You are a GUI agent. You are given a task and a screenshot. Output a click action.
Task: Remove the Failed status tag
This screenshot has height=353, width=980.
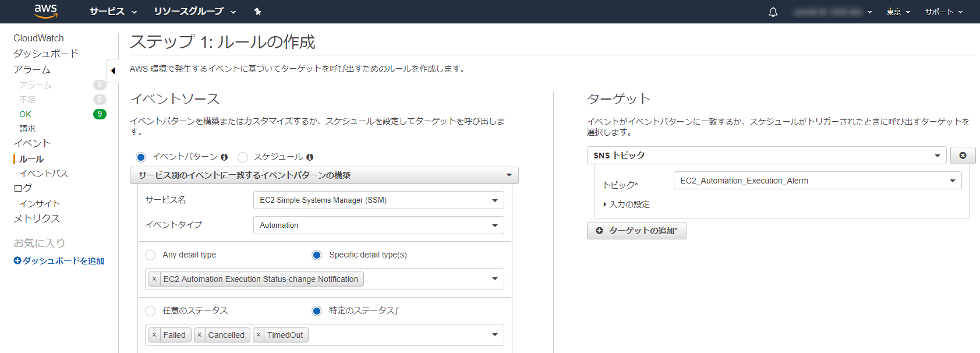pyautogui.click(x=154, y=335)
